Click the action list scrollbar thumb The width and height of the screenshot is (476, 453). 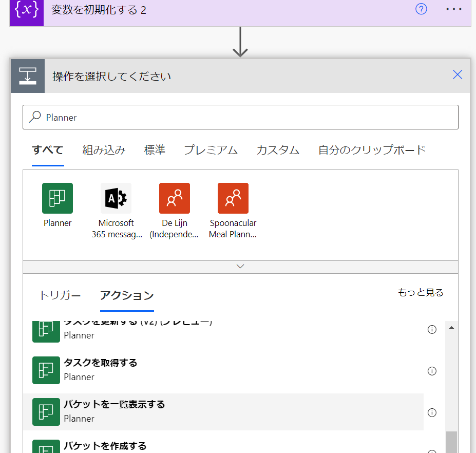[x=452, y=442]
